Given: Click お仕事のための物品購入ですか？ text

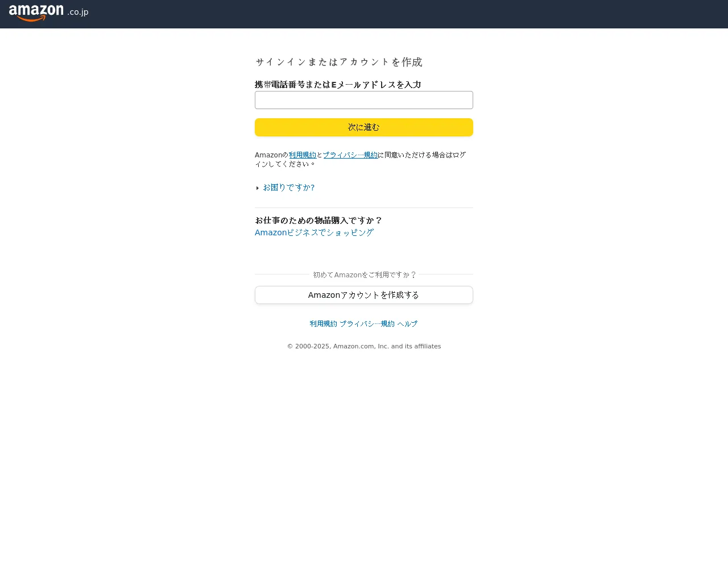Looking at the screenshot, I should click(x=318, y=221).
